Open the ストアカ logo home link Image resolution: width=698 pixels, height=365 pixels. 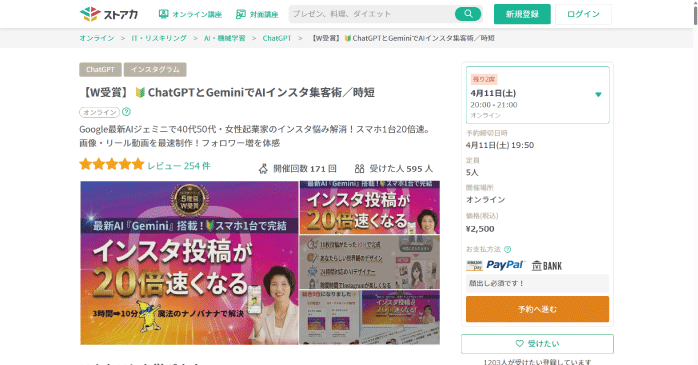(109, 14)
